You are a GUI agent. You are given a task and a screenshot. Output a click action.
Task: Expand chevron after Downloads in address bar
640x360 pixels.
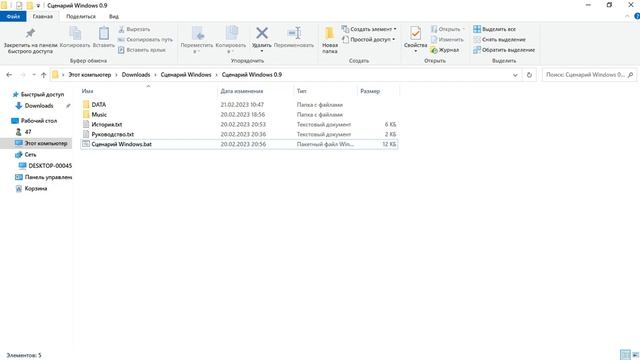coord(156,75)
